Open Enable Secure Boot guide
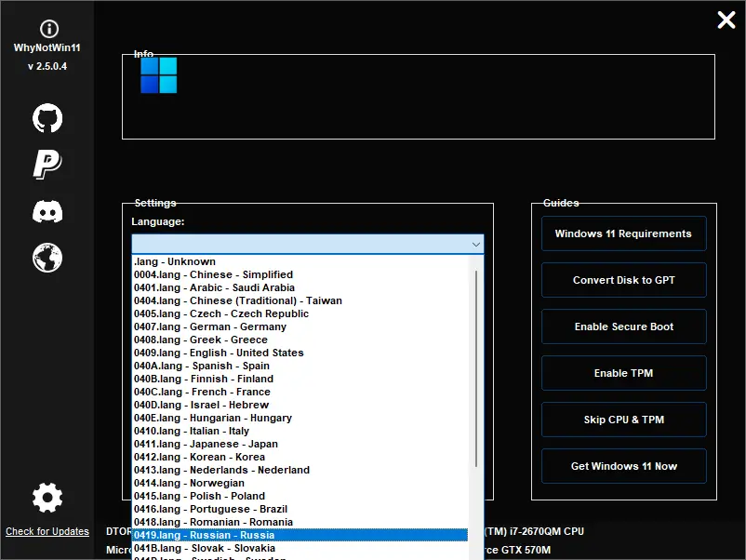This screenshot has width=746, height=560. pos(624,327)
